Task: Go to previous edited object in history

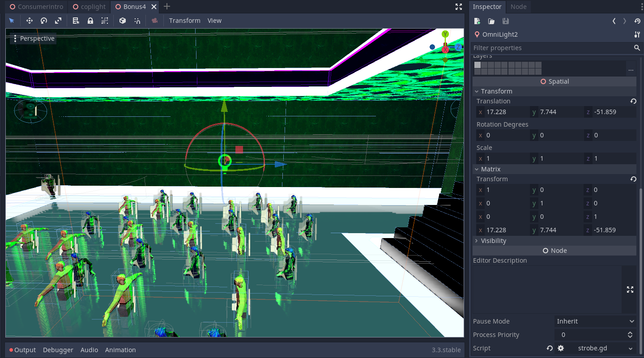Action: (614, 21)
